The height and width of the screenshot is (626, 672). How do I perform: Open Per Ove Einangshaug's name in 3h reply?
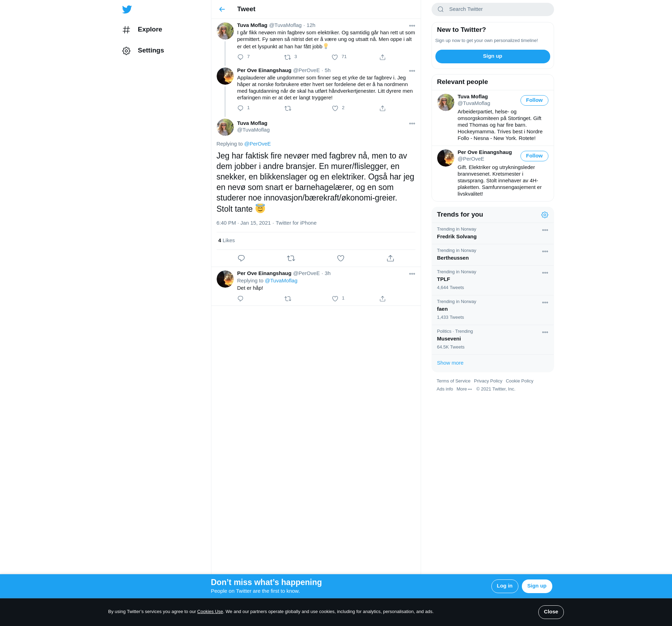[x=264, y=273]
